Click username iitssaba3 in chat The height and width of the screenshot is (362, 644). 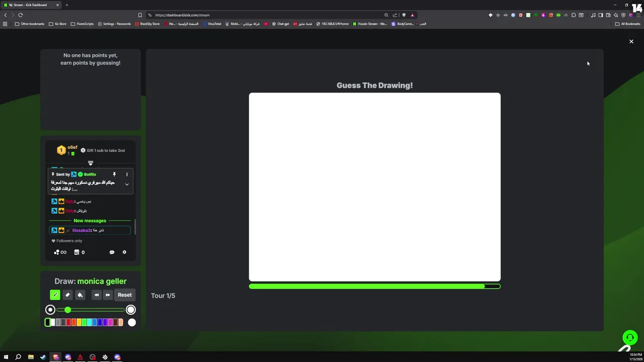82,230
